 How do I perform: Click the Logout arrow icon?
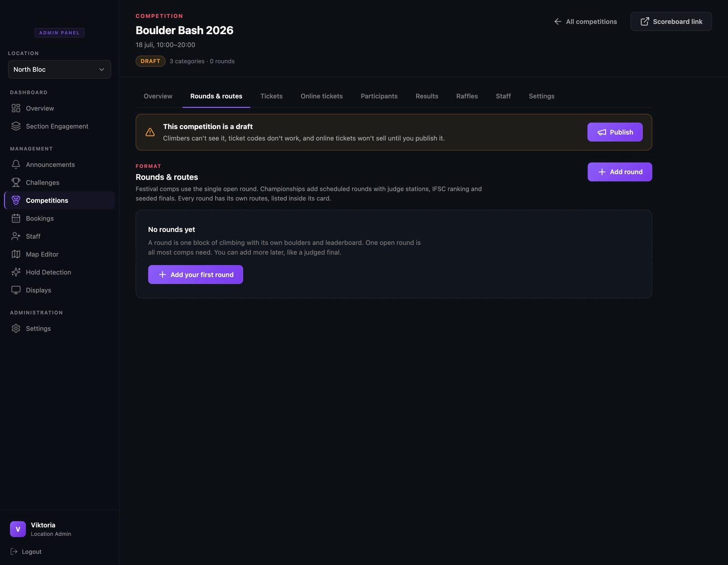14,551
